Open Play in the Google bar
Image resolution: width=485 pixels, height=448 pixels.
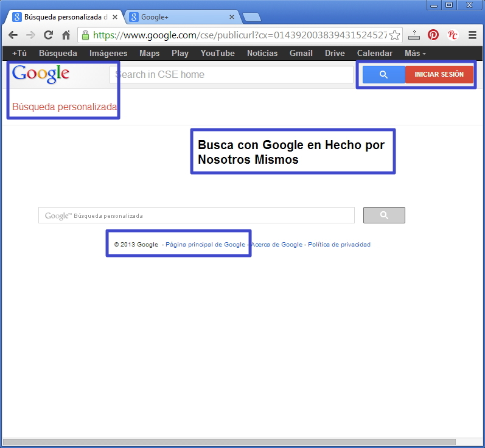(x=180, y=53)
